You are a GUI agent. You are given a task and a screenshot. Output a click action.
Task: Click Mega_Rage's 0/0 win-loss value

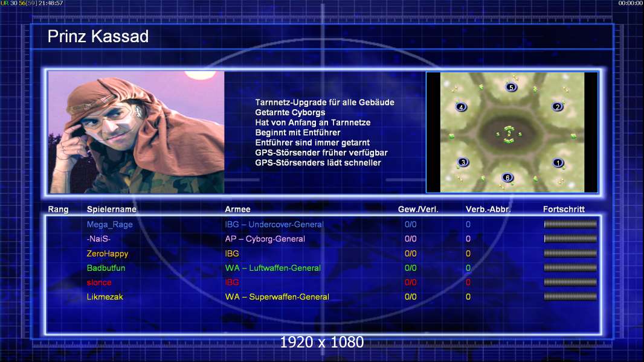pyautogui.click(x=410, y=224)
